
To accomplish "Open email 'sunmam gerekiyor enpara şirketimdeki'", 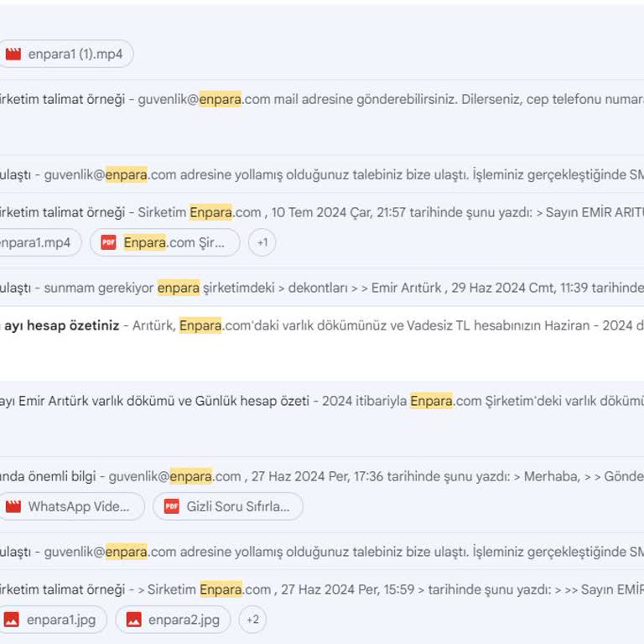I will pyautogui.click(x=322, y=288).
